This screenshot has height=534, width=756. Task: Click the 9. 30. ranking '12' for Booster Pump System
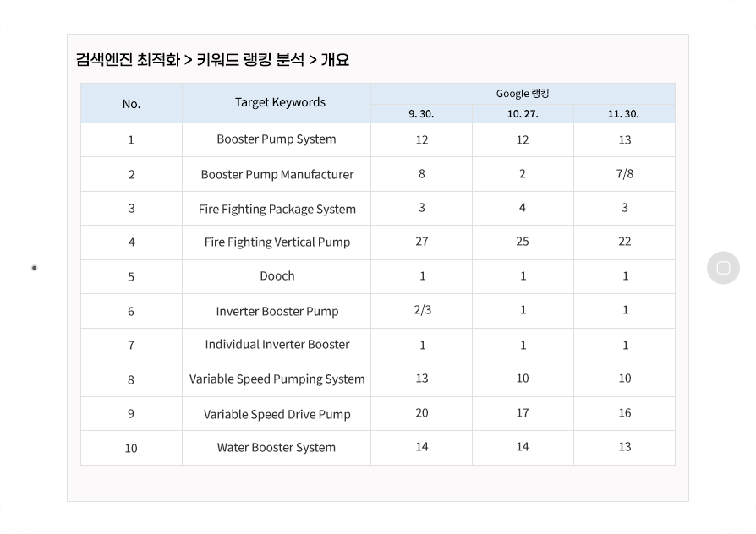422,139
